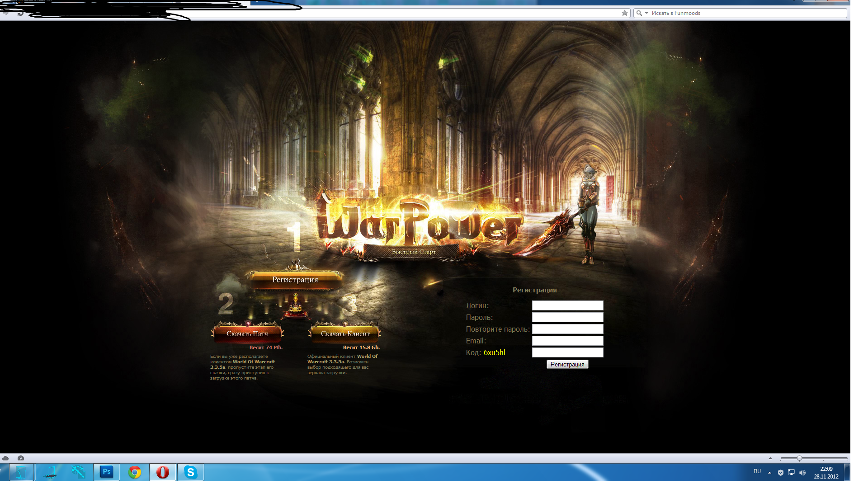Launch Google Chrome from the taskbar
The image size is (868, 488).
(135, 472)
